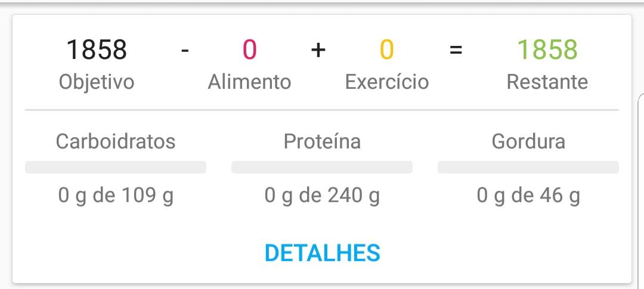Click the Gordura progress bar
This screenshot has width=644, height=289.
(528, 167)
